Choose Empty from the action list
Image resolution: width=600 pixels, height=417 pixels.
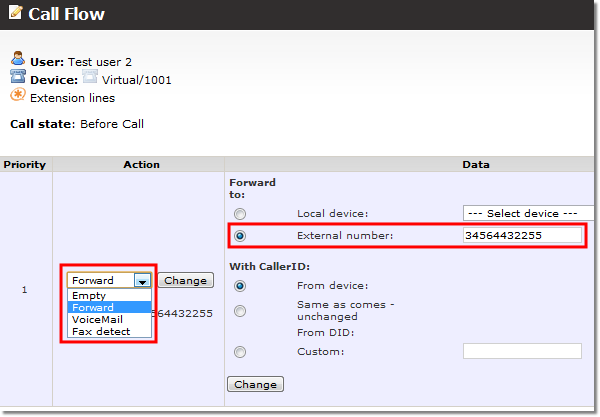89,296
